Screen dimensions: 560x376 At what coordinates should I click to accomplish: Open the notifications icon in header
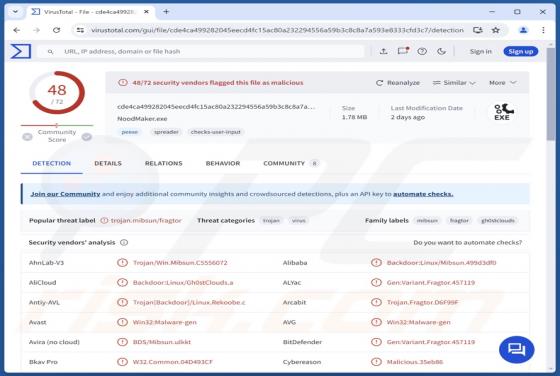pyautogui.click(x=403, y=51)
